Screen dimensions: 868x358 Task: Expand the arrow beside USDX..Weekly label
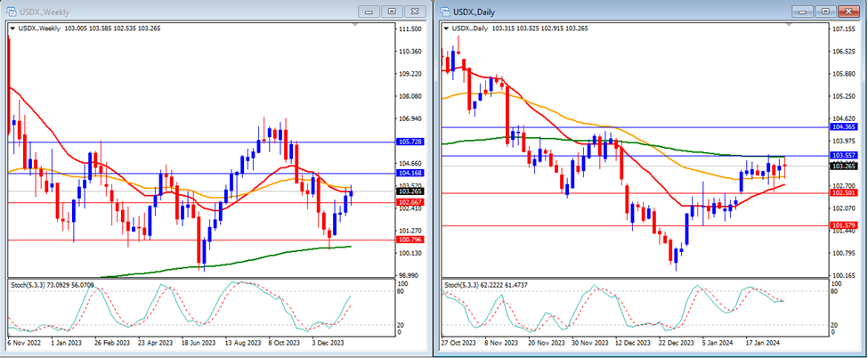(x=12, y=28)
